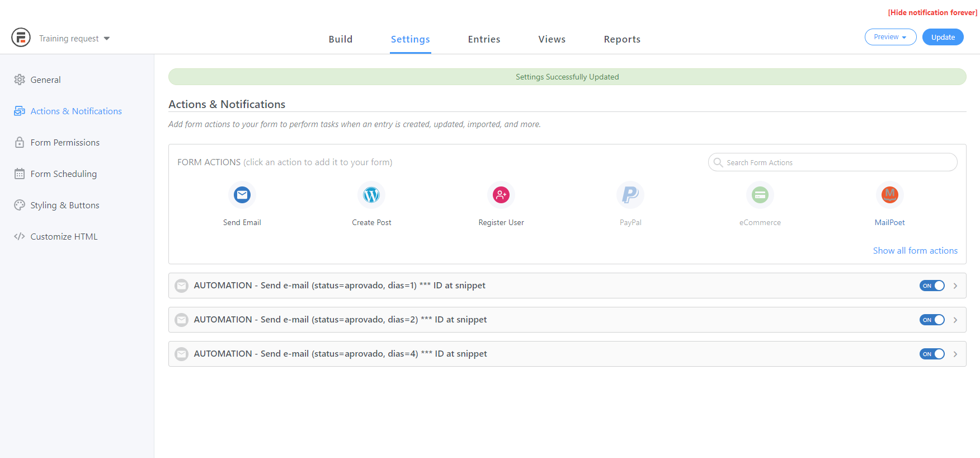Image resolution: width=980 pixels, height=458 pixels.
Task: Click the Customize HTML code icon
Action: point(20,236)
